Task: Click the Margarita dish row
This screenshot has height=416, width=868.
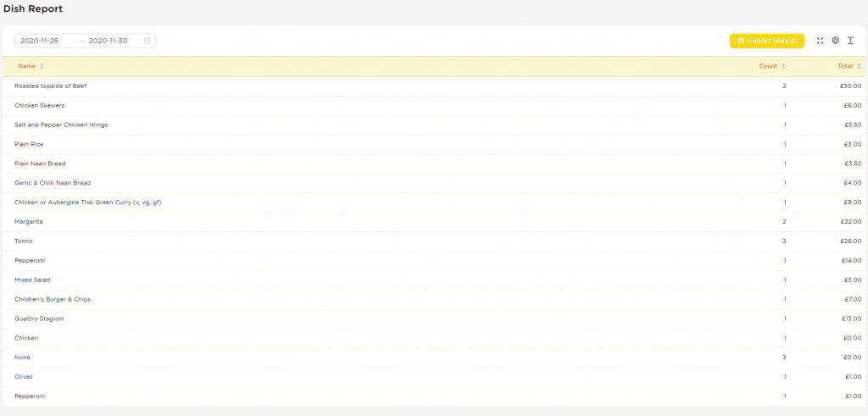Action: [x=434, y=222]
